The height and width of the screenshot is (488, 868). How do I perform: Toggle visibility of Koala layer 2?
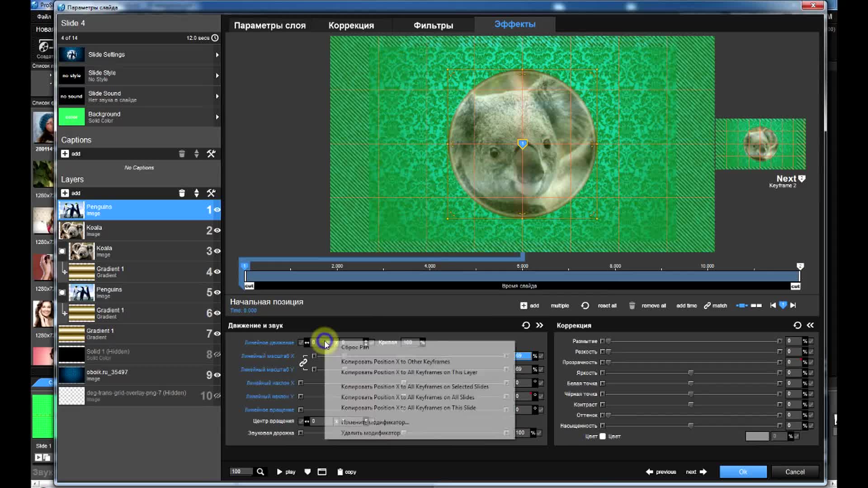pyautogui.click(x=217, y=230)
